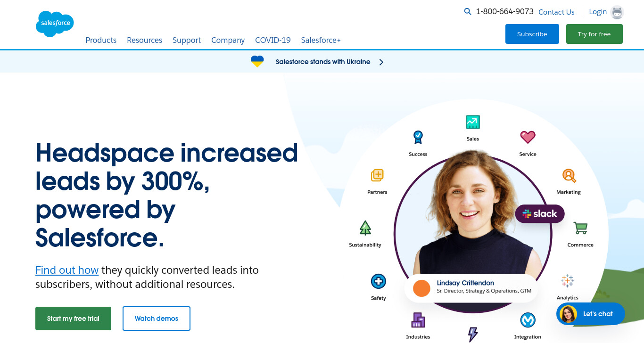Select the Safety plus icon
The width and height of the screenshot is (644, 343).
click(x=378, y=282)
